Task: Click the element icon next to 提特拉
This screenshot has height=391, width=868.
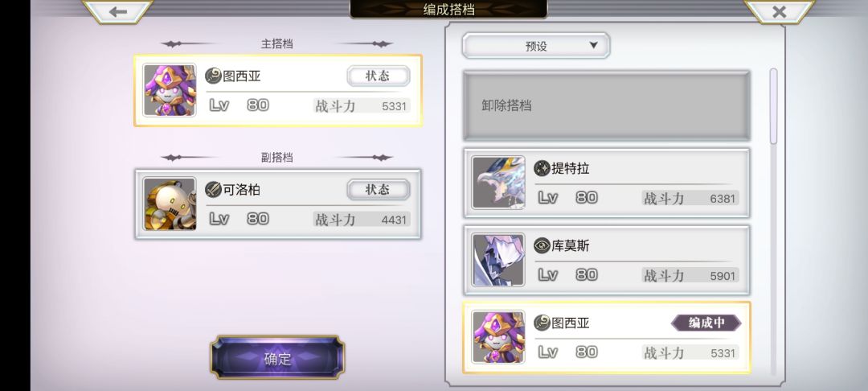Action: coord(542,168)
